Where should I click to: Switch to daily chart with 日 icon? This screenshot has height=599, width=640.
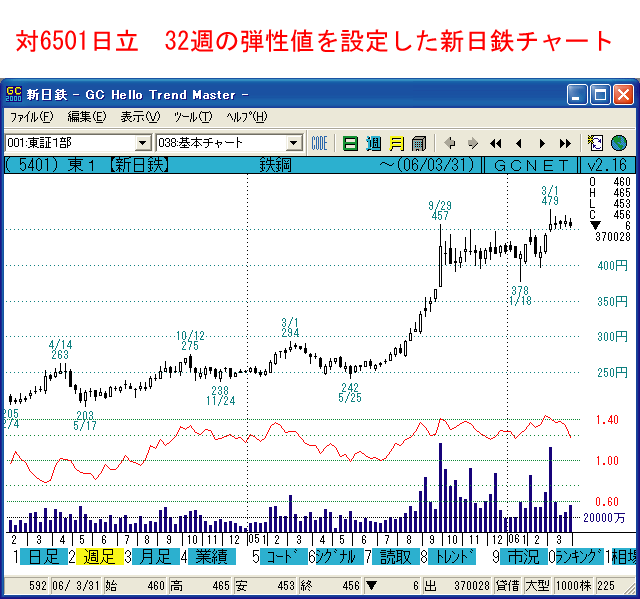(350, 143)
